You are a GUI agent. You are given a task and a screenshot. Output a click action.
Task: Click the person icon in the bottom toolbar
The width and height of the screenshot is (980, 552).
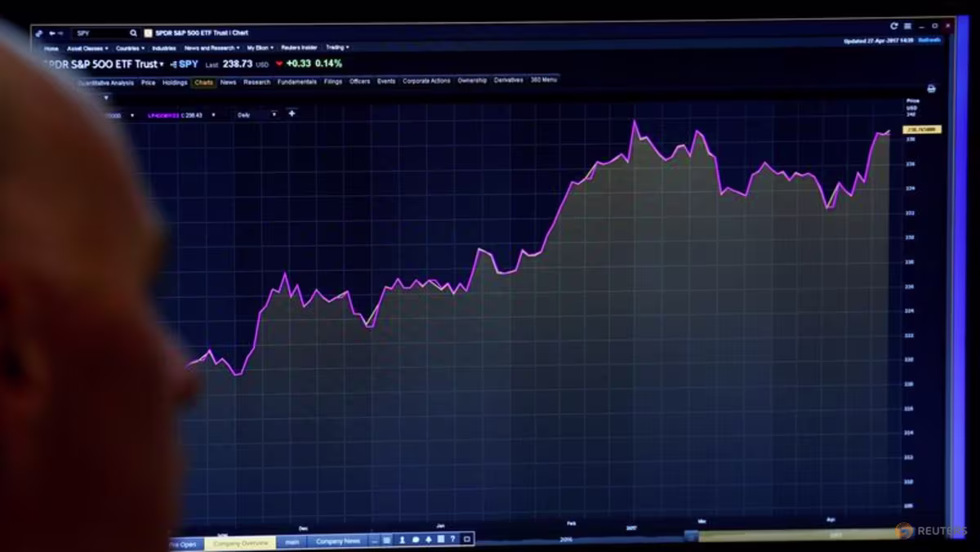402,540
